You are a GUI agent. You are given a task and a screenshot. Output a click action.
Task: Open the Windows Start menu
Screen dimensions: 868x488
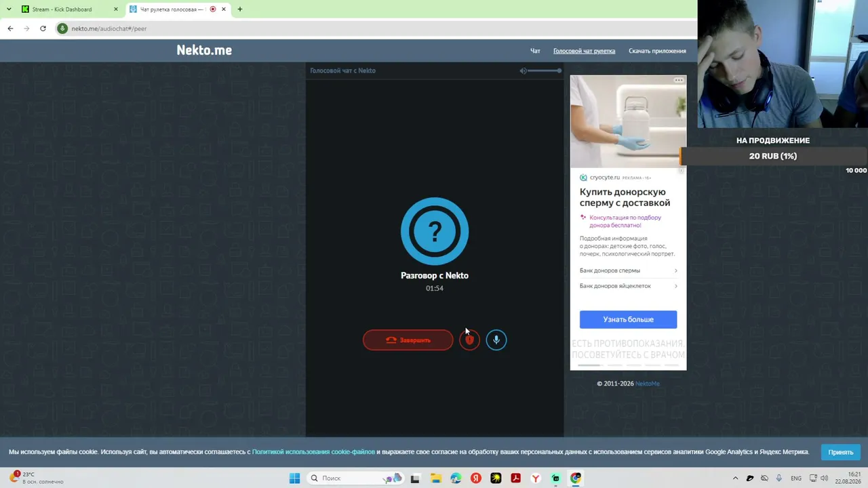click(x=294, y=479)
